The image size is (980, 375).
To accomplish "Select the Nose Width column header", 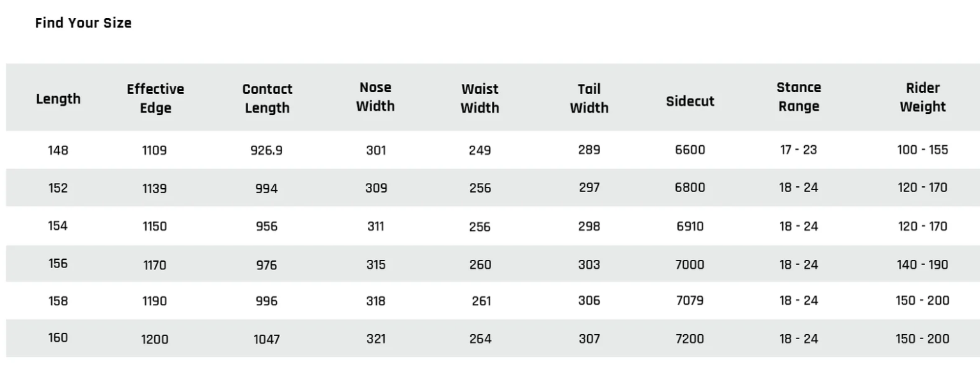I will coord(375,97).
